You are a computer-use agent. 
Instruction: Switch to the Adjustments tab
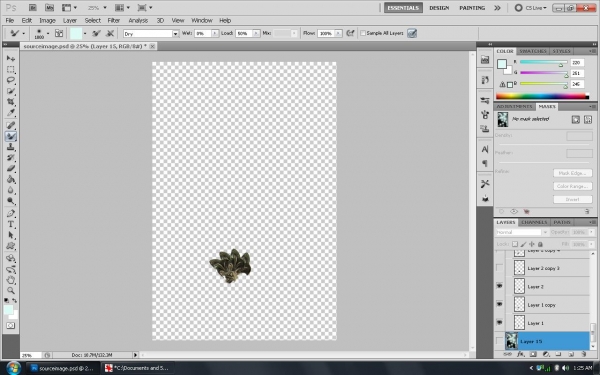click(x=514, y=106)
